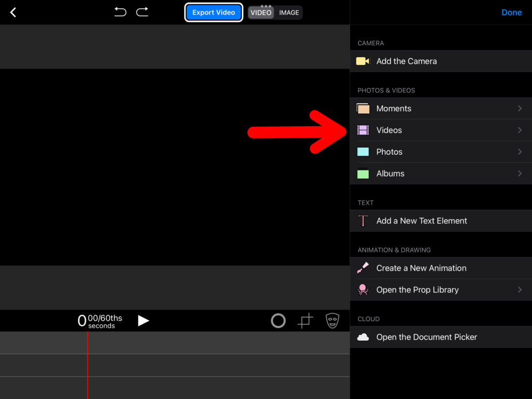The width and height of the screenshot is (532, 399).
Task: Select the crop tool icon
Action: coord(305,321)
